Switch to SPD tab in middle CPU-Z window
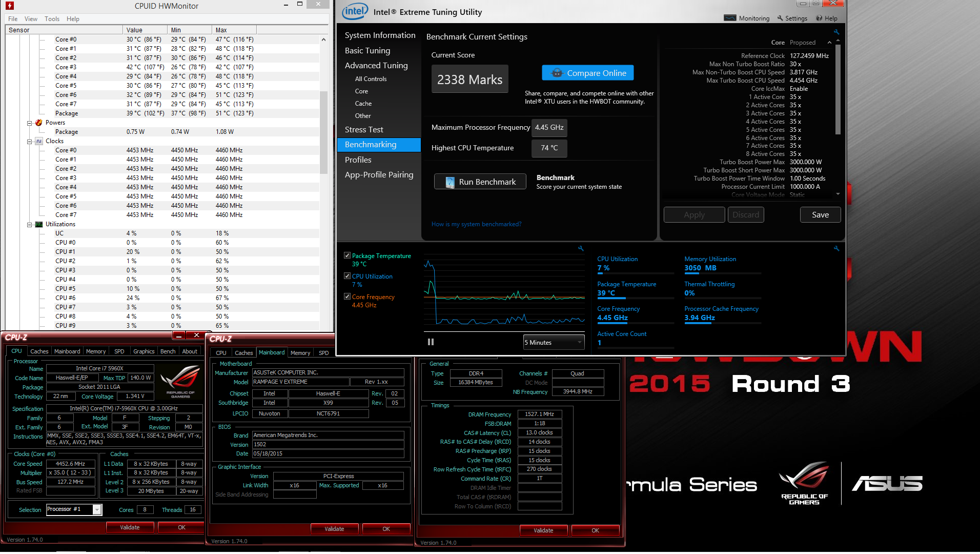This screenshot has width=980, height=554. tap(323, 353)
